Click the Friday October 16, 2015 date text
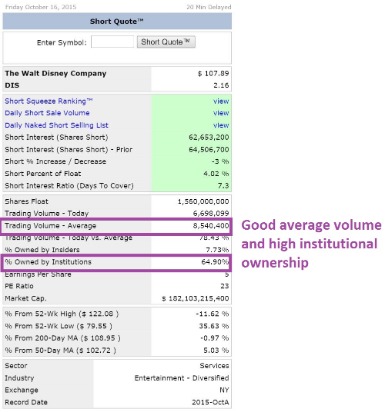Image resolution: width=385 pixels, height=412 pixels. click(x=40, y=7)
